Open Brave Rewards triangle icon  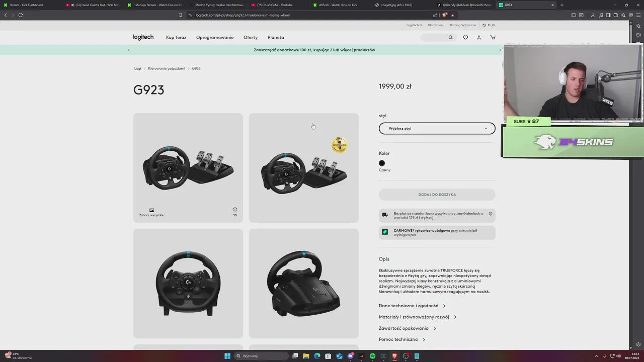pyautogui.click(x=452, y=15)
